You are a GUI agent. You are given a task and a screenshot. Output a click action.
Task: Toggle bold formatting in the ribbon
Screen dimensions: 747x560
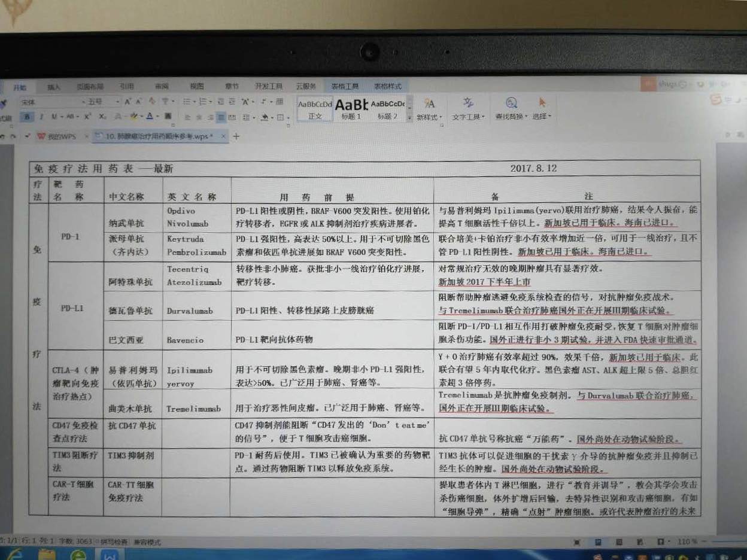point(27,117)
